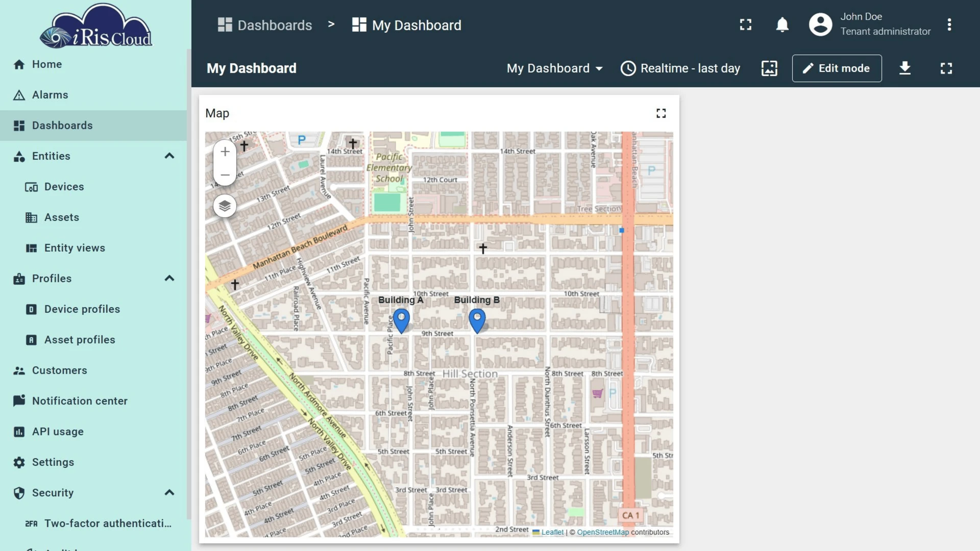Click the sidebar vertical scrollbar
This screenshot has width=980, height=551.
[x=189, y=284]
